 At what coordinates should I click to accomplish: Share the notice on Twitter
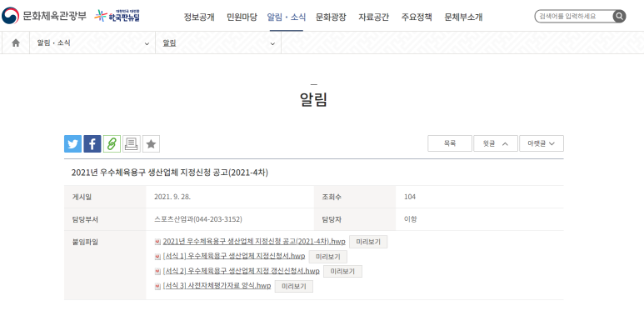click(72, 143)
